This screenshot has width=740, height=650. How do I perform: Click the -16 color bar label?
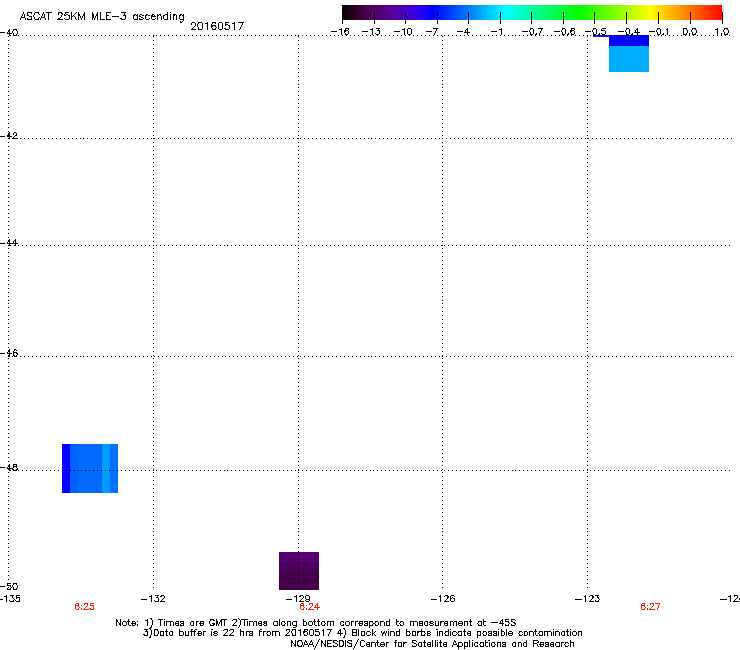click(x=340, y=32)
